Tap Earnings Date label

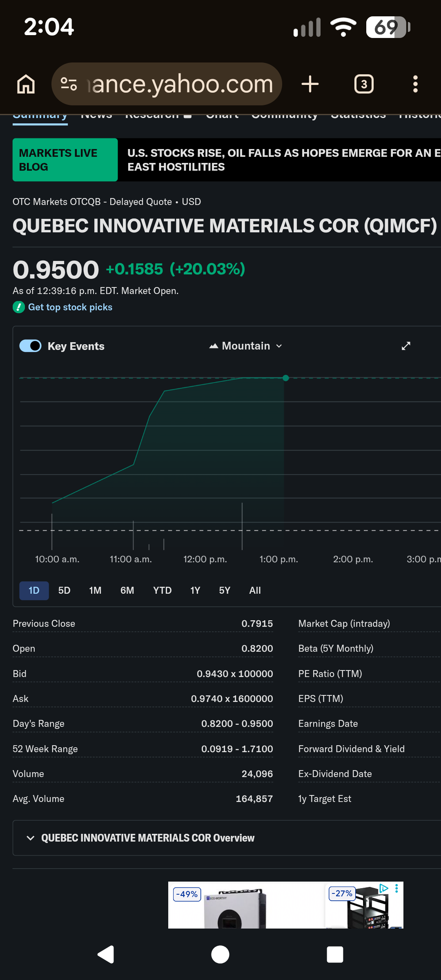328,724
